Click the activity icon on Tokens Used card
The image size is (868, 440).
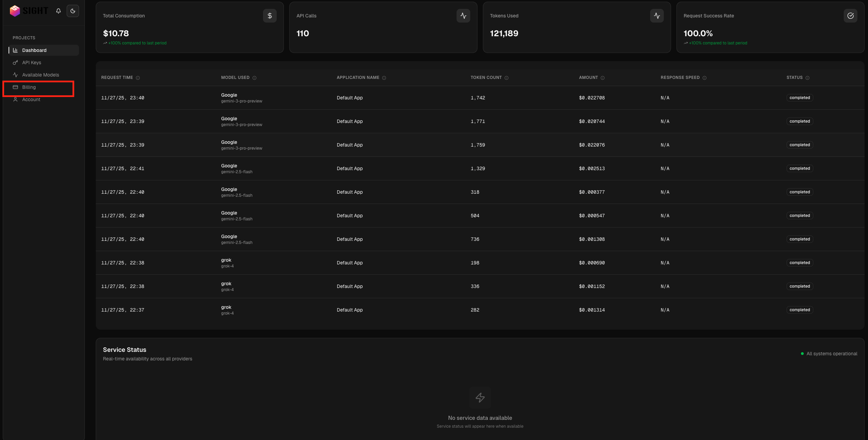coord(657,16)
